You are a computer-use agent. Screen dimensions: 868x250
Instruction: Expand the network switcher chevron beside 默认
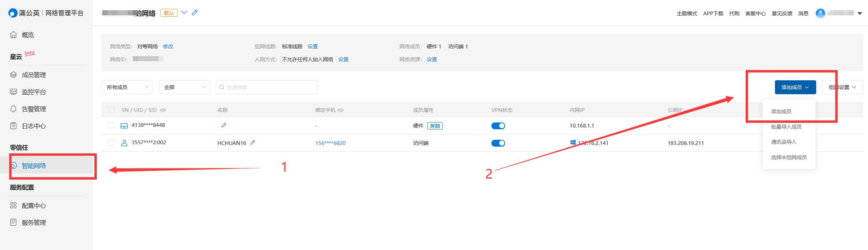[184, 13]
